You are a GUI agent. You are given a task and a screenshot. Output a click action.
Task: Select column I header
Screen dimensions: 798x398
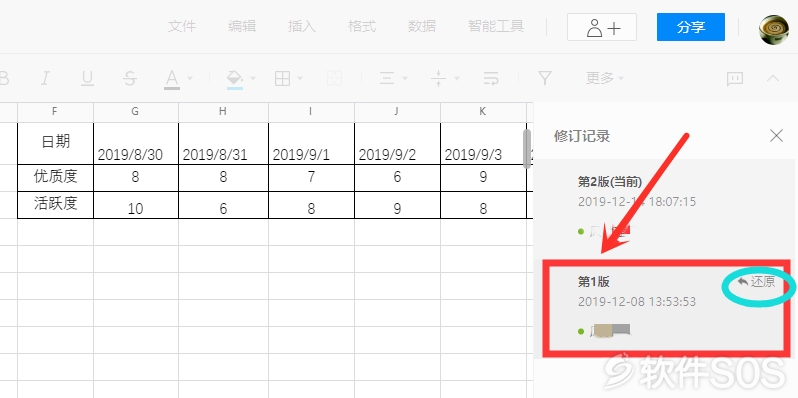[x=311, y=111]
